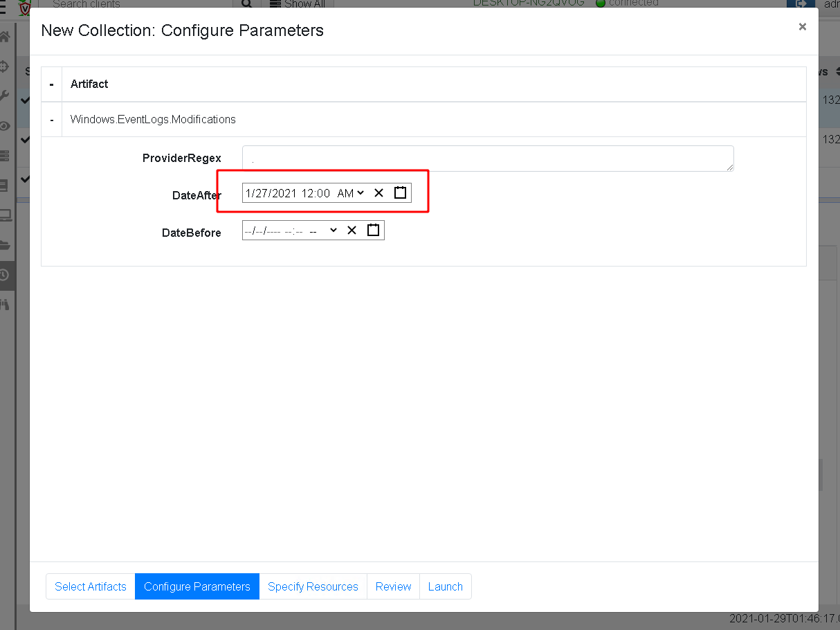Go back to Select Artifacts step
Screen dimensions: 840x630
[91, 586]
